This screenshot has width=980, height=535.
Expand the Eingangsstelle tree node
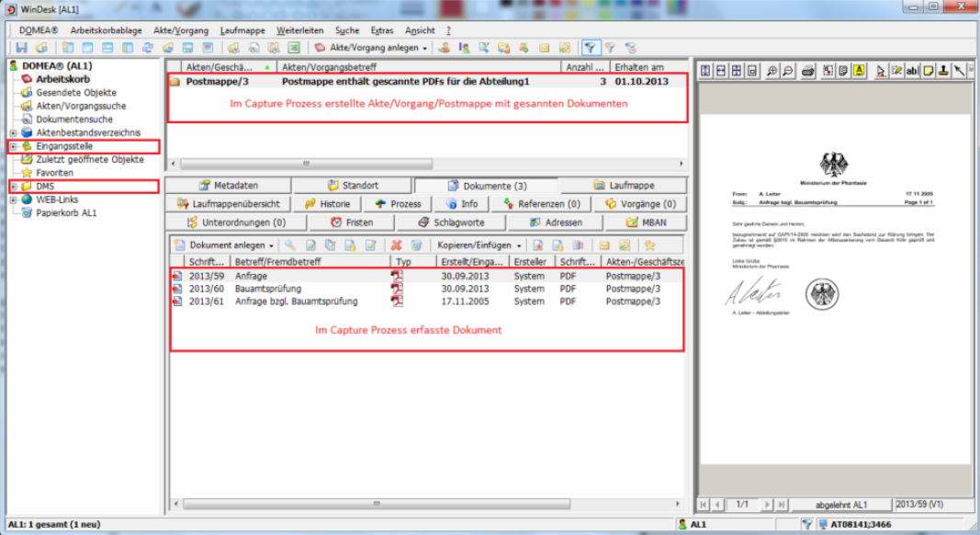[13, 147]
